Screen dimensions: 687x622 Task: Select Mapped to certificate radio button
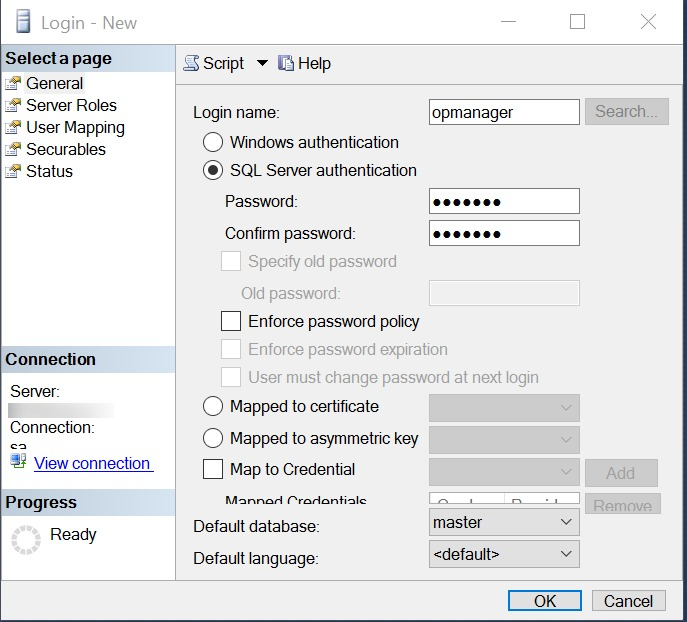pos(213,406)
